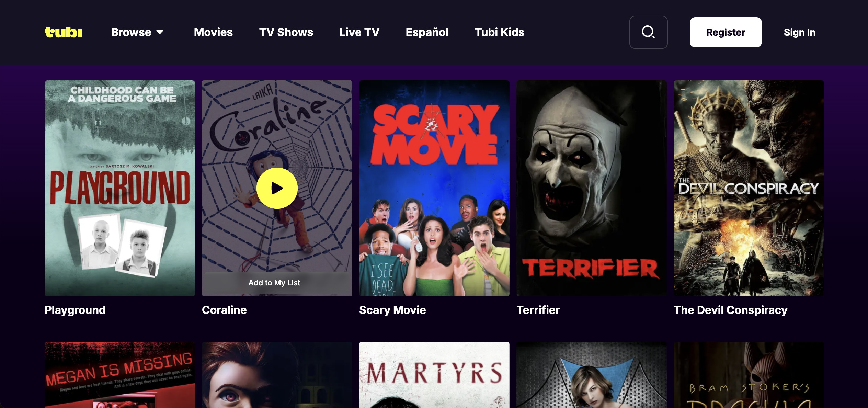Go to TV Shows section
The image size is (868, 408).
pyautogui.click(x=286, y=32)
